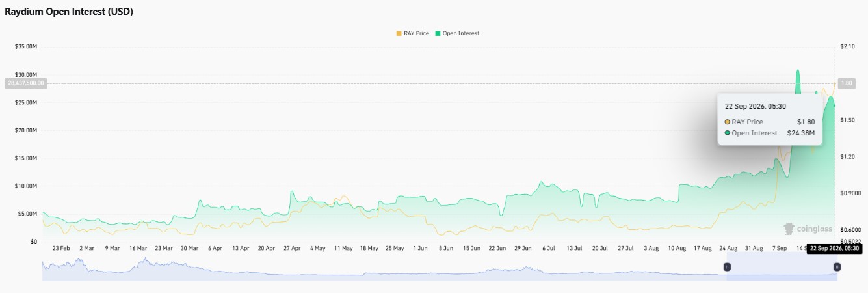
Task: Click the 18 May date label
Action: click(x=369, y=249)
